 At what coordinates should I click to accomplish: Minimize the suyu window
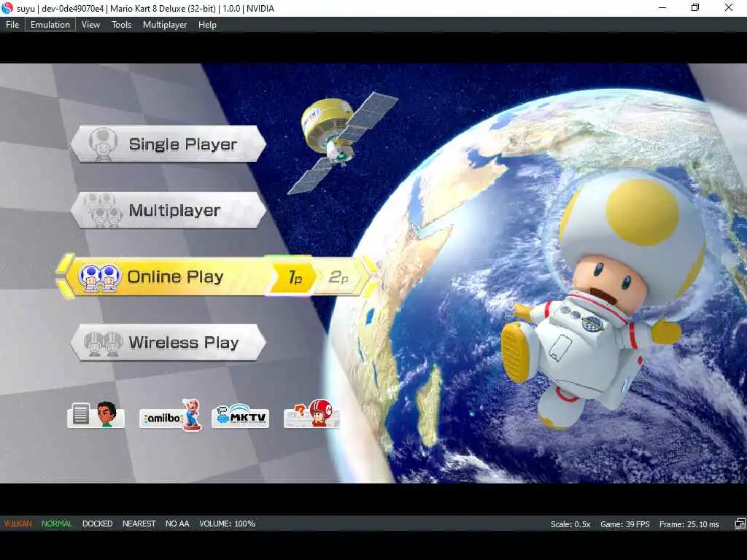coord(662,7)
